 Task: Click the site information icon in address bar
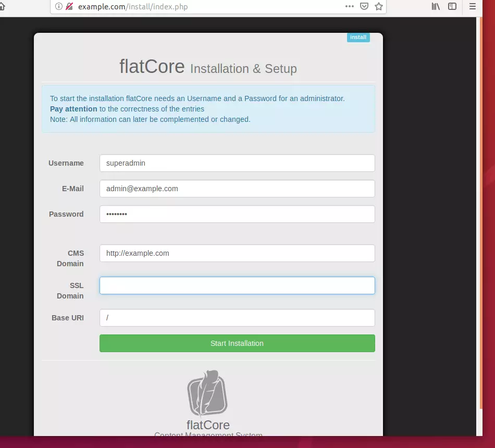[59, 6]
